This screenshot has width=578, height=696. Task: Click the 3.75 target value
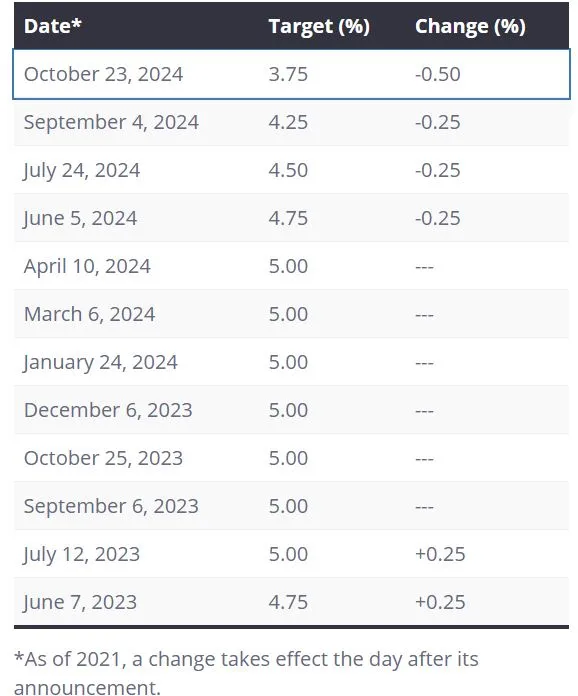point(288,74)
